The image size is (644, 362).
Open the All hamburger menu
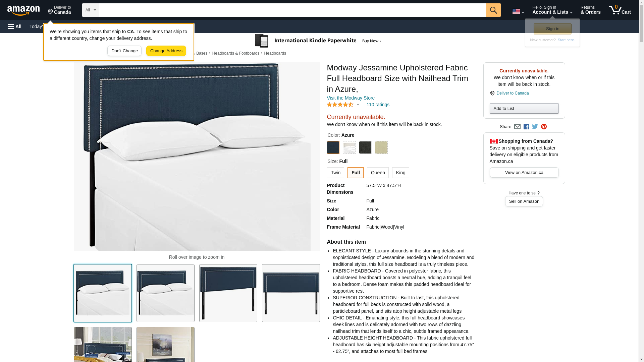pos(15,26)
